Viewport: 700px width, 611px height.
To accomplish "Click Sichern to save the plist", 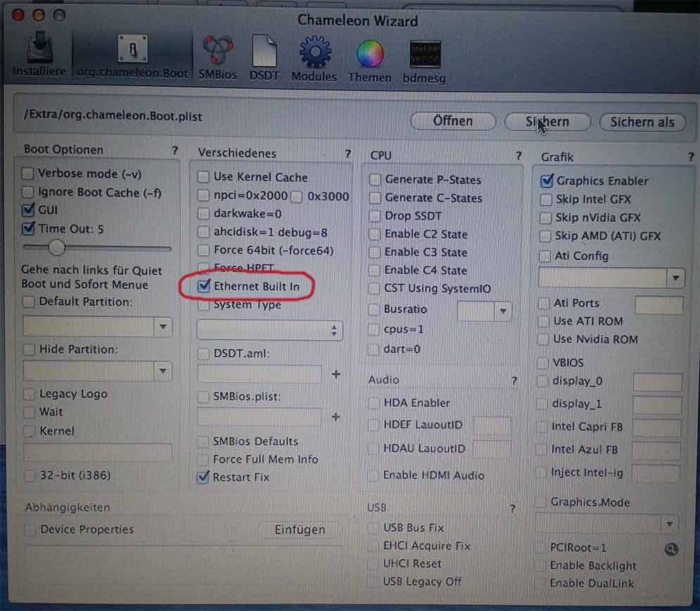I will coord(547,122).
